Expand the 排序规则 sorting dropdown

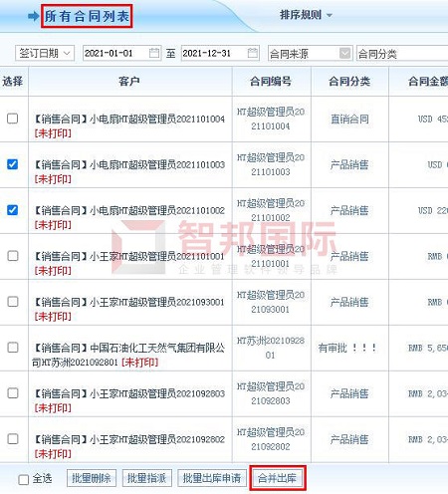click(306, 15)
